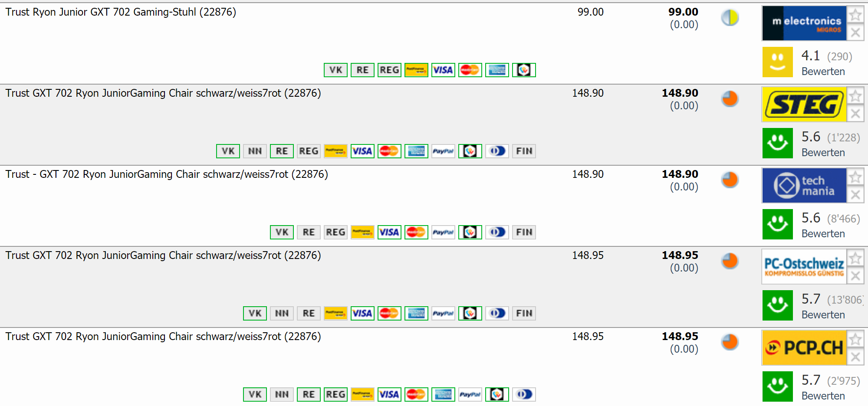Click the green smiley rating icon for tech mania
This screenshot has height=406, width=868.
pos(777,224)
